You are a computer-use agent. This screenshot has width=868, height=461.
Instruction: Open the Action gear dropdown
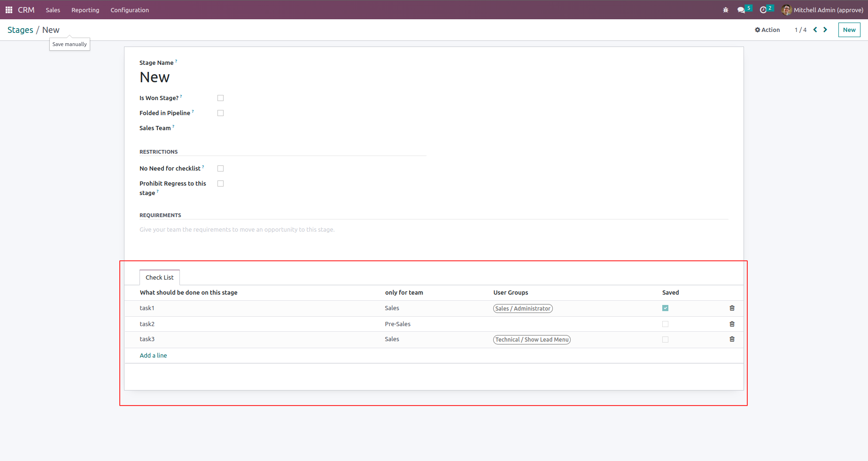(x=767, y=30)
